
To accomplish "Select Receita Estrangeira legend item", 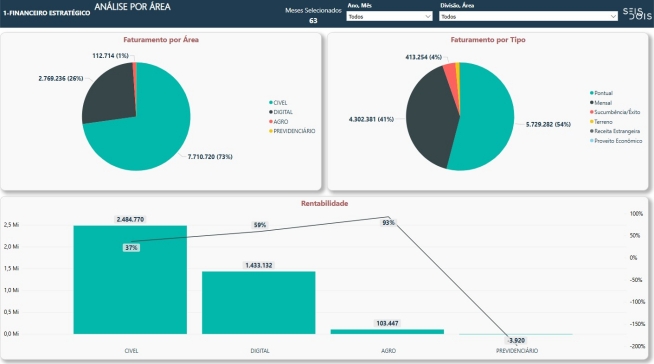I will (x=615, y=131).
